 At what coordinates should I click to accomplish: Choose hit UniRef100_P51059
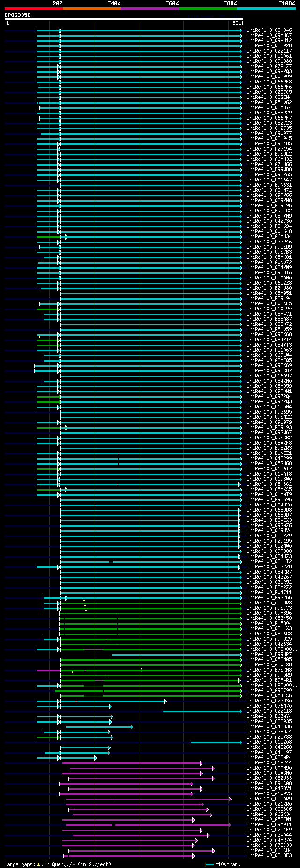pos(269,330)
